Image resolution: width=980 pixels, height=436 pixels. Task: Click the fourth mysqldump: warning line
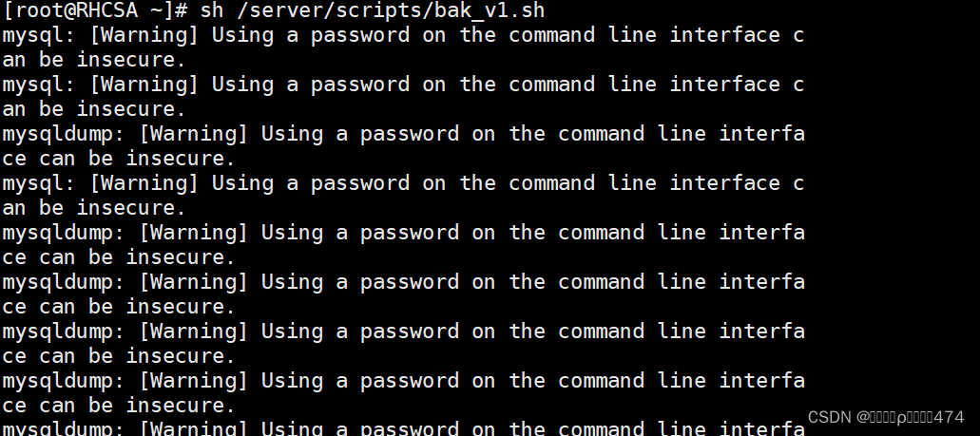pyautogui.click(x=403, y=332)
